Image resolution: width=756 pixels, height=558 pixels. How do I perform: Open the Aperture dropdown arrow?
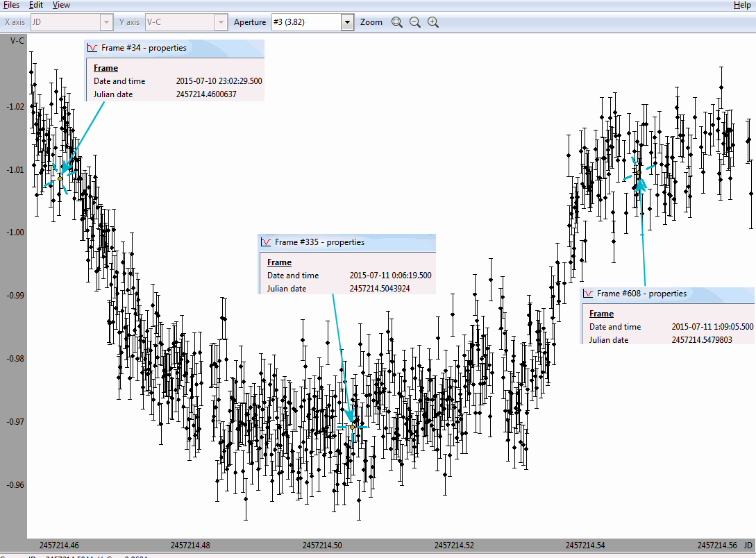click(x=348, y=22)
